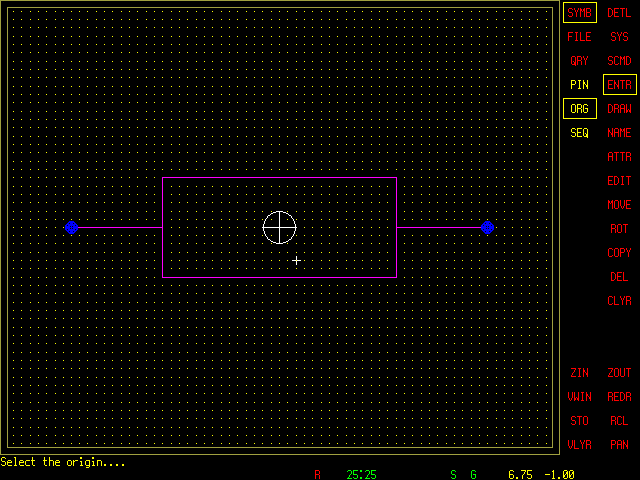Click the ROT rotate command

click(x=619, y=229)
